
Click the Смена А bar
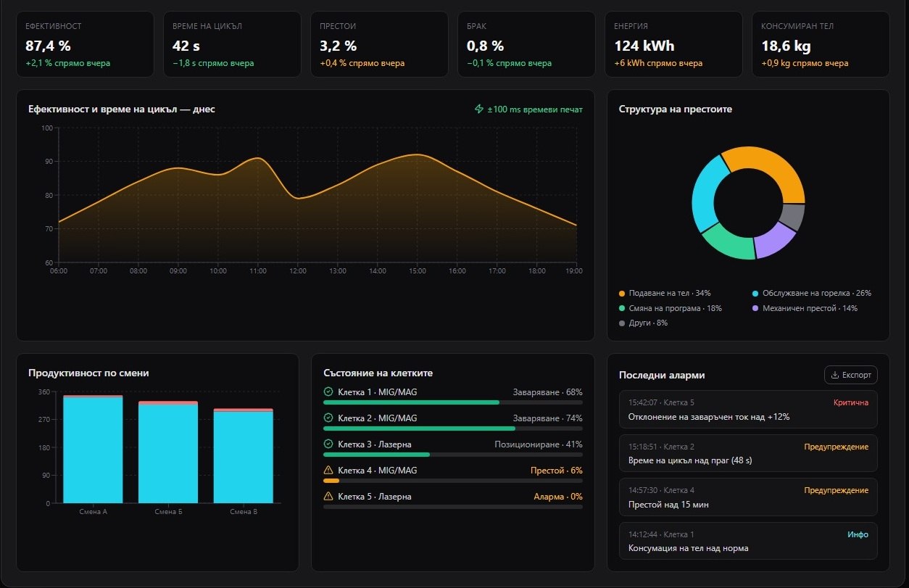click(93, 450)
